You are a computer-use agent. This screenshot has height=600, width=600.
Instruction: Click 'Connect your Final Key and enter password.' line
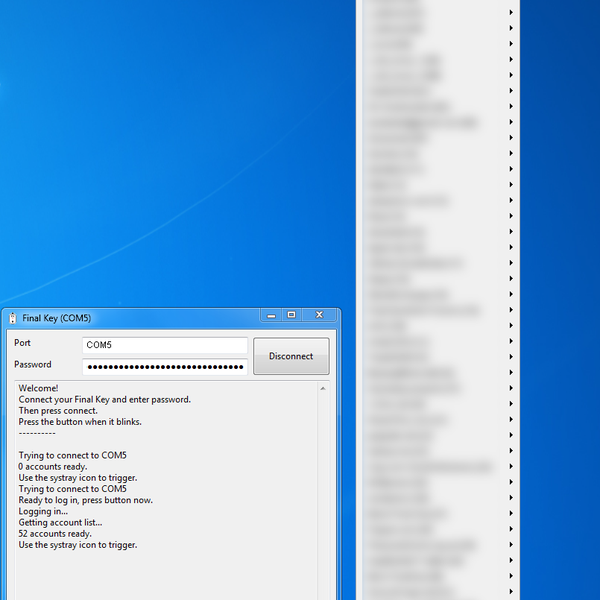[x=104, y=399]
